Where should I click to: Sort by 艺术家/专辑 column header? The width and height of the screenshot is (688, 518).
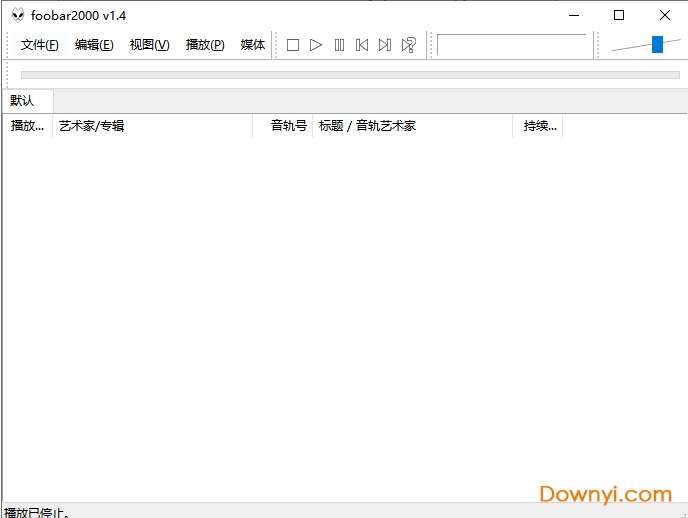click(x=152, y=126)
